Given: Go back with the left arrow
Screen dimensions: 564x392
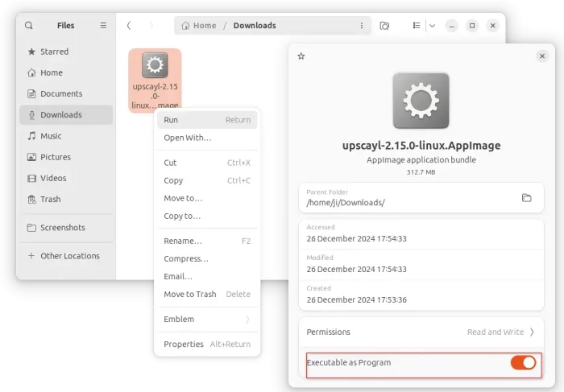Looking at the screenshot, I should (x=129, y=26).
